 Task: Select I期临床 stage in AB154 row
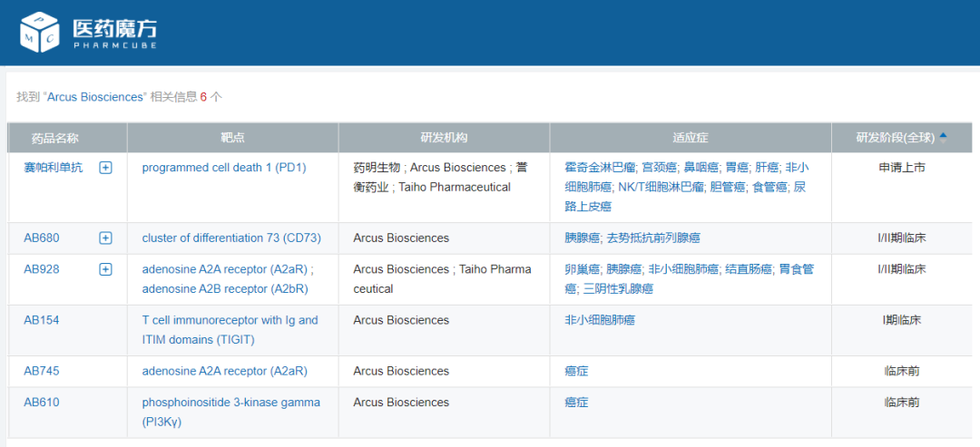[x=902, y=320]
